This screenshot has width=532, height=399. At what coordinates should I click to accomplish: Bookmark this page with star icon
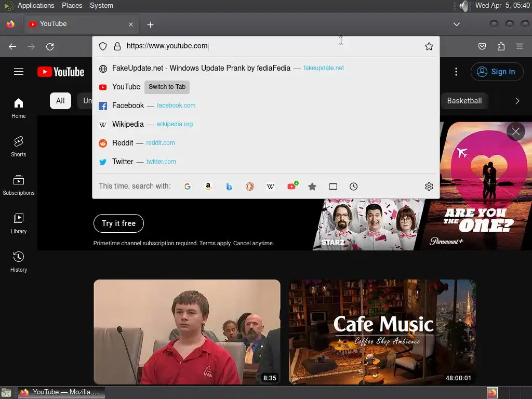click(429, 46)
